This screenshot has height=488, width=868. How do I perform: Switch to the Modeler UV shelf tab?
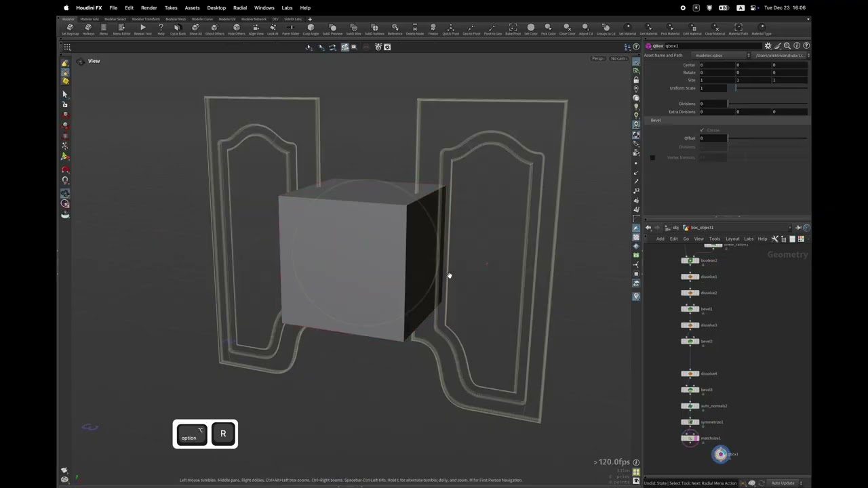(227, 19)
